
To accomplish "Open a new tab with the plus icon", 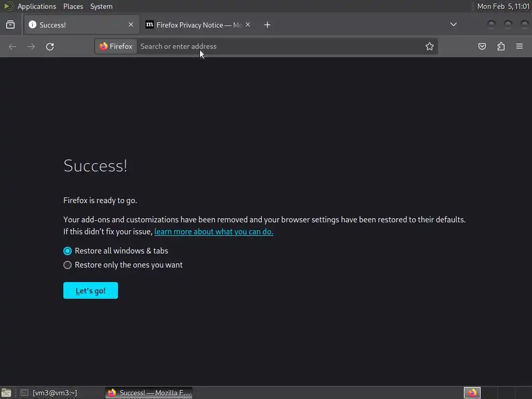I will (268, 25).
